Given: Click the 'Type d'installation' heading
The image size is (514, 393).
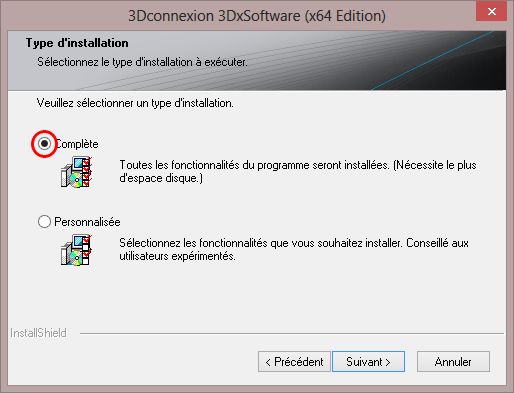Looking at the screenshot, I should coord(77,43).
